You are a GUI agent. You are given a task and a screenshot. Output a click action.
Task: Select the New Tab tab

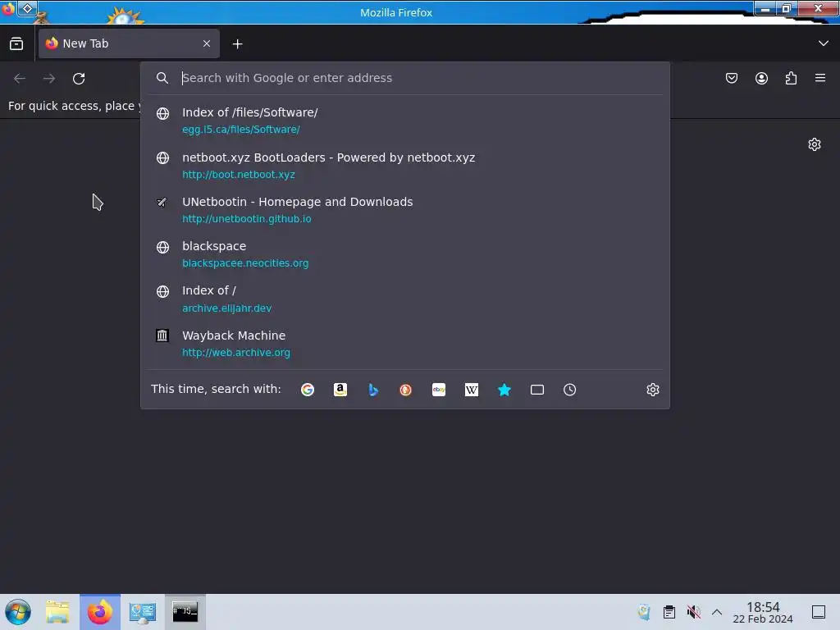coord(129,43)
